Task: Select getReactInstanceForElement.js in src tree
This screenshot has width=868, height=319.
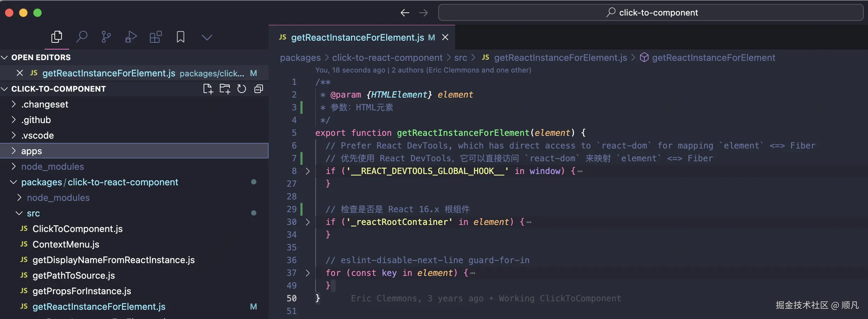Action: (134, 307)
